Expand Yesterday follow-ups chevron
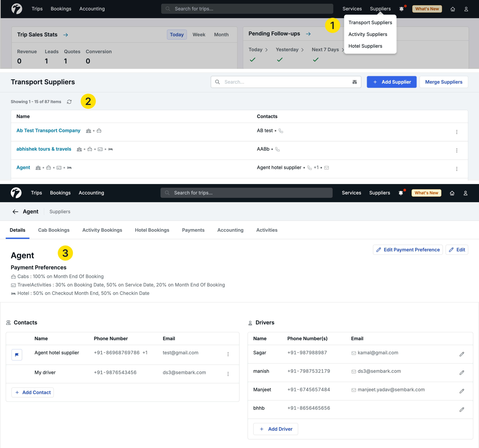 302,50
